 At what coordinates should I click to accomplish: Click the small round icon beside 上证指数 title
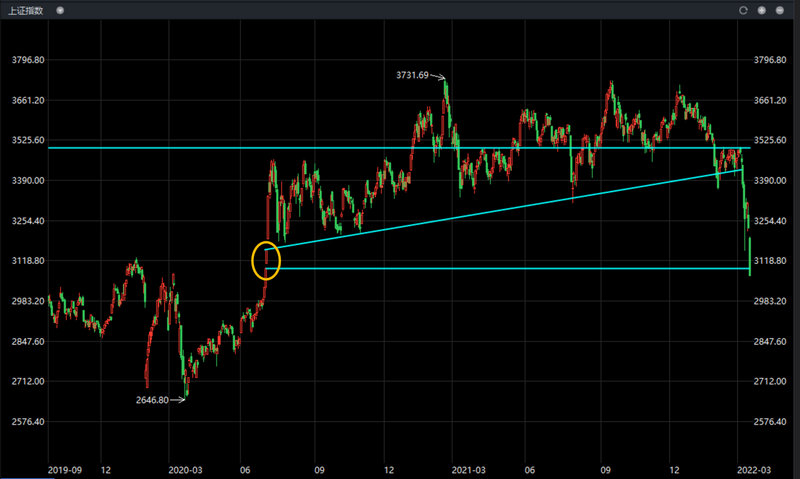click(x=60, y=10)
